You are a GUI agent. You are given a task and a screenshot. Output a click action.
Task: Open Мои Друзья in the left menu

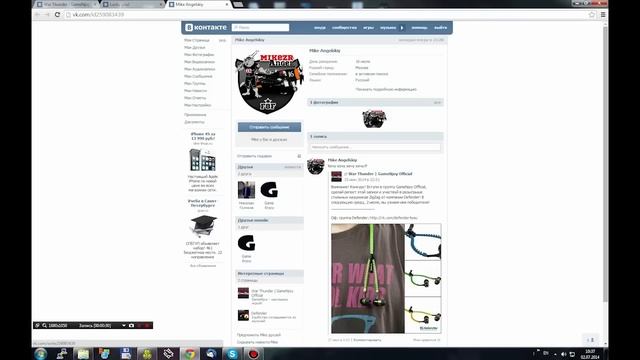(x=195, y=47)
